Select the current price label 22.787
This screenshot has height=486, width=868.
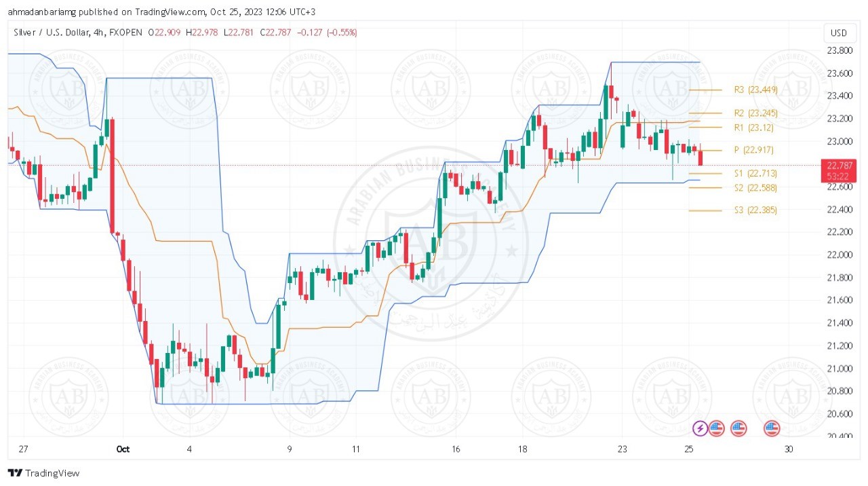(x=838, y=165)
